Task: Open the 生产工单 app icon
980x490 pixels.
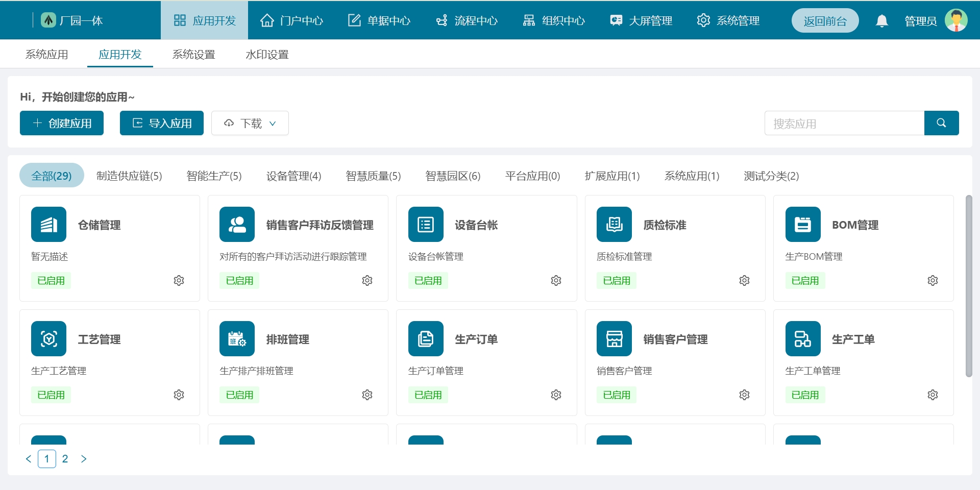Action: [x=803, y=338]
